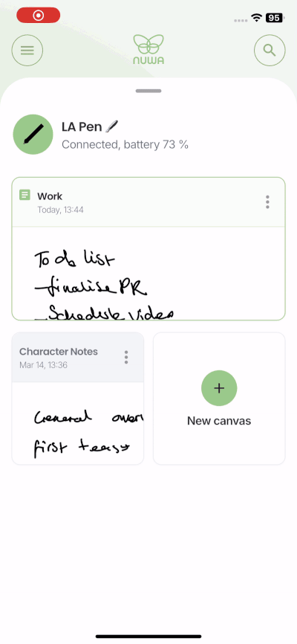297x644 pixels.
Task: Tap the search magnifier icon
Action: 270,51
